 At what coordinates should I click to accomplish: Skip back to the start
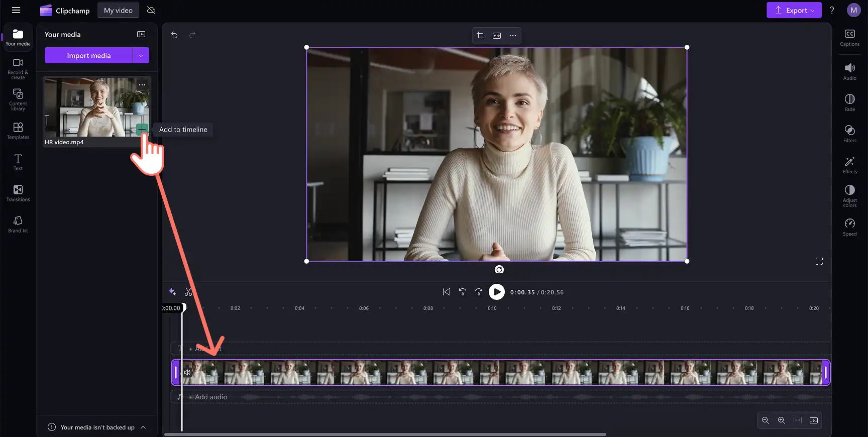tap(447, 292)
